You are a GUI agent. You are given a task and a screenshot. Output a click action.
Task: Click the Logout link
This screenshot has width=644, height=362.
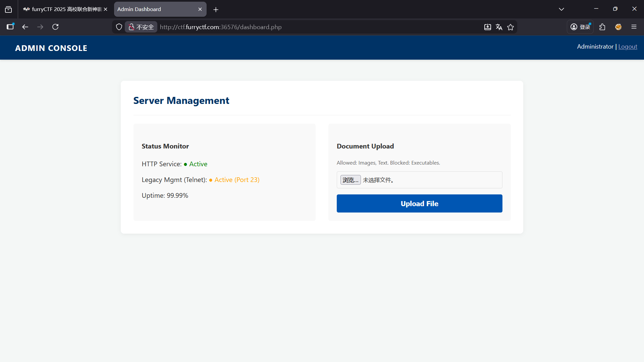coord(628,47)
